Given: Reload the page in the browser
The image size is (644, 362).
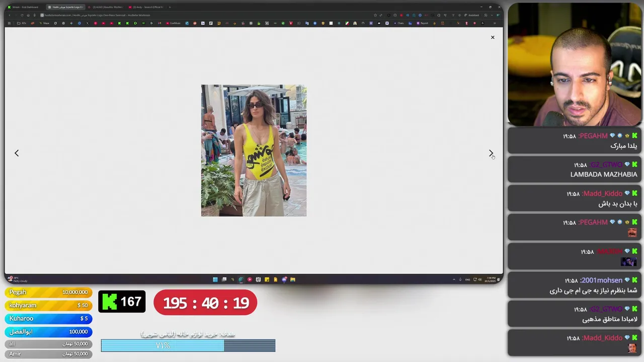Looking at the screenshot, I should (x=22, y=15).
